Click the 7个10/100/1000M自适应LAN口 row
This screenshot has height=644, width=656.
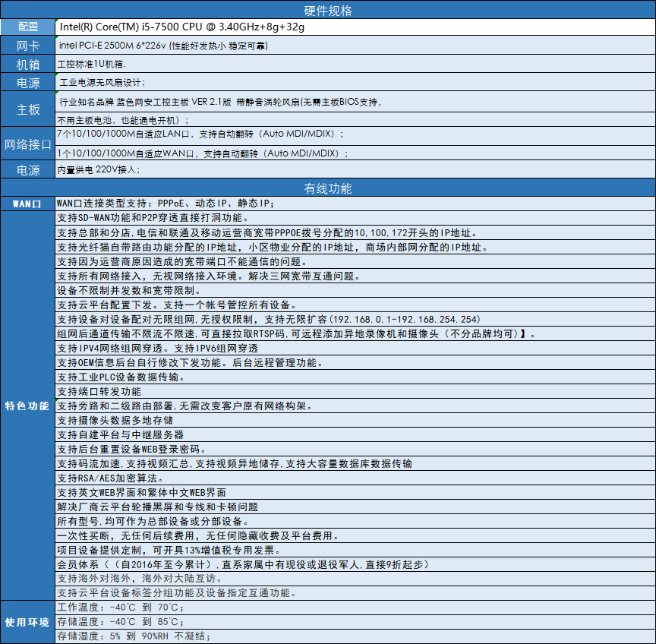(355, 136)
